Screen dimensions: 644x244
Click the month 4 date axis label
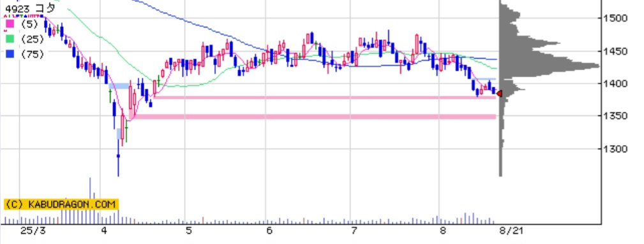[104, 231]
